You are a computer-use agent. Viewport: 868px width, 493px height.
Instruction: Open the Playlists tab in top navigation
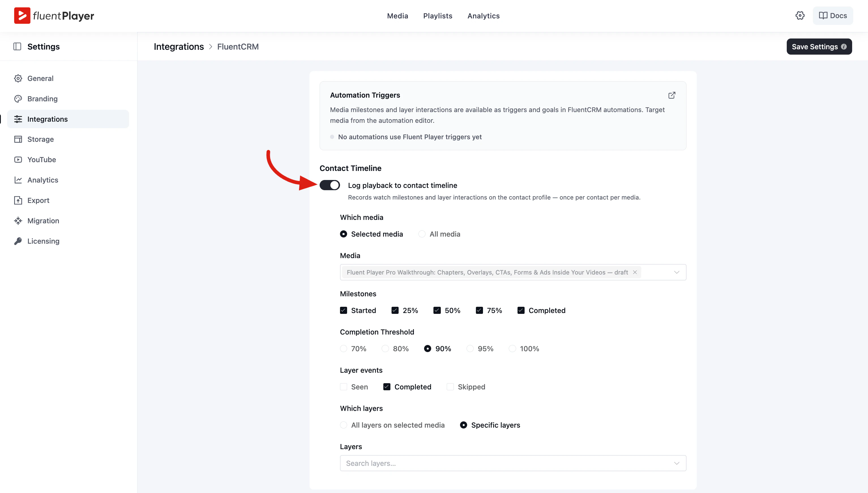pyautogui.click(x=438, y=16)
